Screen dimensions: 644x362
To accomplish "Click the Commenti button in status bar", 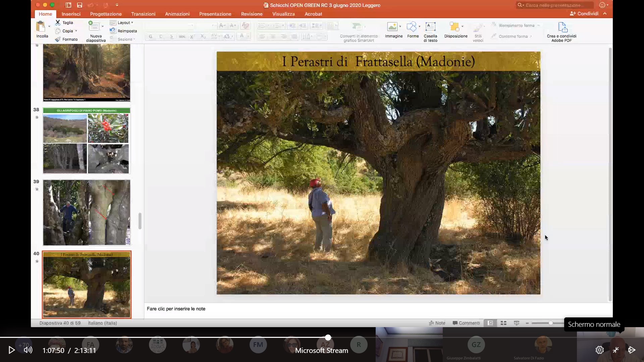I will coord(466,323).
